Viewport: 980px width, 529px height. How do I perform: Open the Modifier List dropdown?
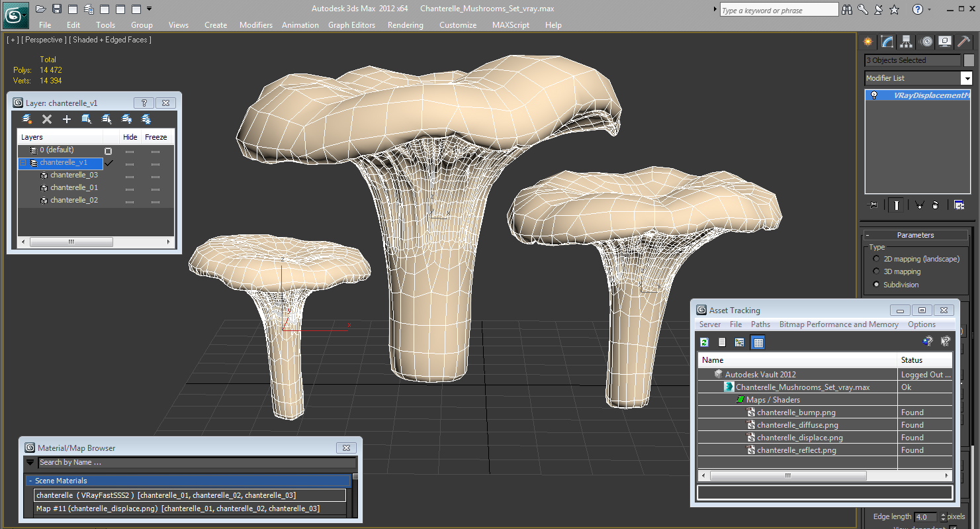point(967,78)
